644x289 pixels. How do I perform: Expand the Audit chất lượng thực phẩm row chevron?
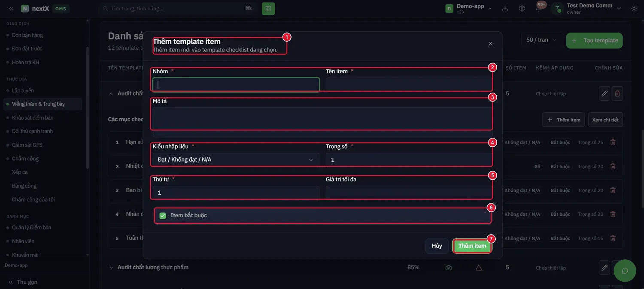tap(111, 268)
